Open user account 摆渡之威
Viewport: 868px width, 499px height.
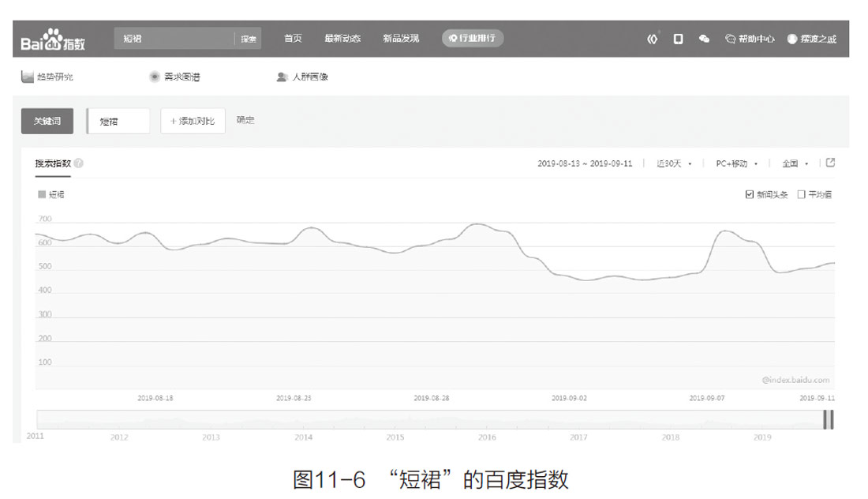coord(811,39)
